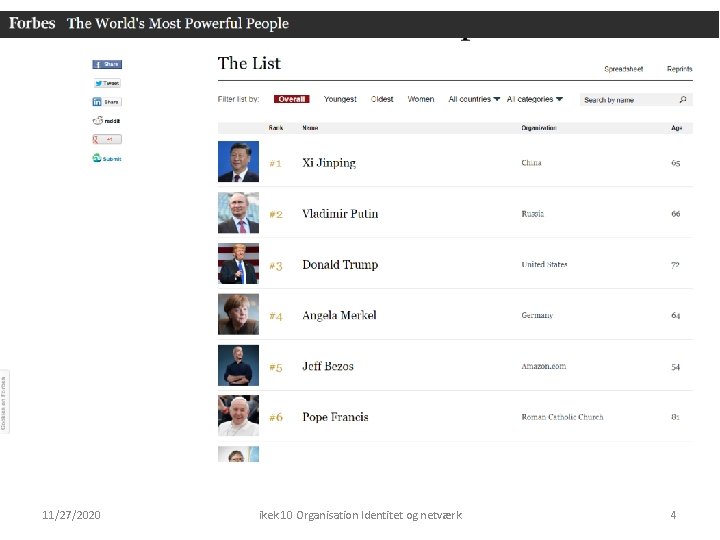720x540 pixels.
Task: Click the reddit share icon
Action: [107, 121]
